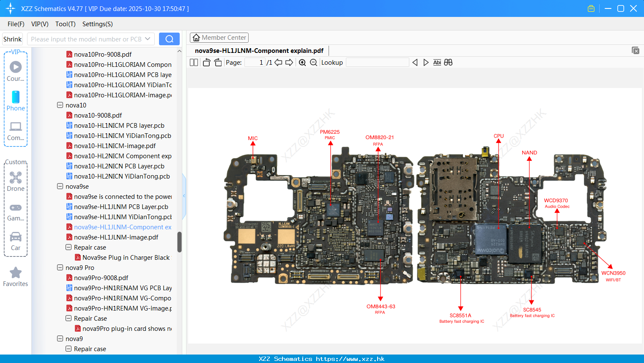Open nova9Pro-HN1RENAM VG PCB Layer file
Image resolution: width=644 pixels, height=363 pixels.
coord(123,288)
